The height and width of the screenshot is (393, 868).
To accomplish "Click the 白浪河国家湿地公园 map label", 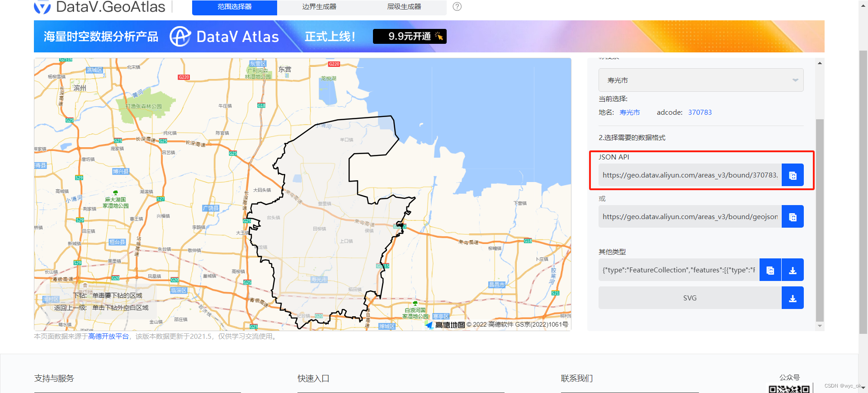I will click(x=415, y=313).
